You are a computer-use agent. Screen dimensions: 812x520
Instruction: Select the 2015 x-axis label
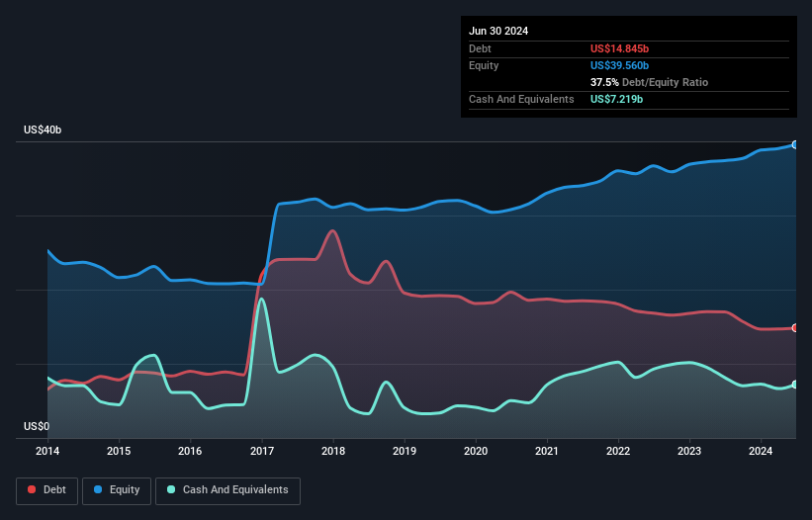[119, 451]
